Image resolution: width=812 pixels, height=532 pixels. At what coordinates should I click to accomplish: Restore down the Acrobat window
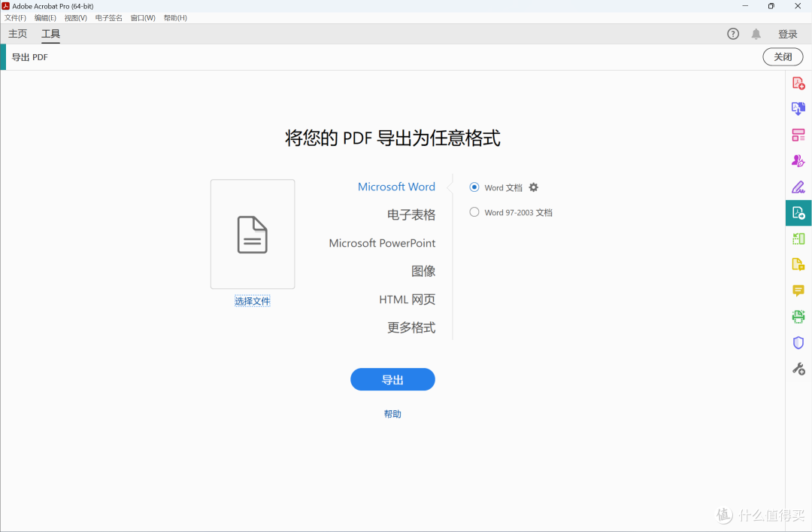771,6
